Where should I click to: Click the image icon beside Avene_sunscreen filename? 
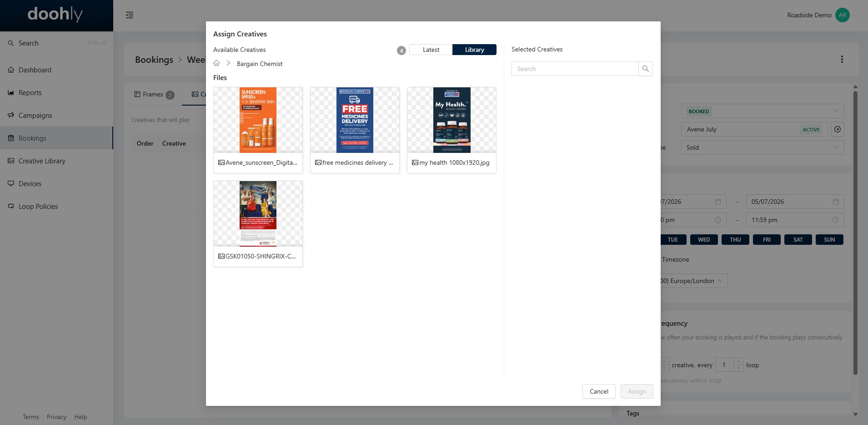coord(221,162)
